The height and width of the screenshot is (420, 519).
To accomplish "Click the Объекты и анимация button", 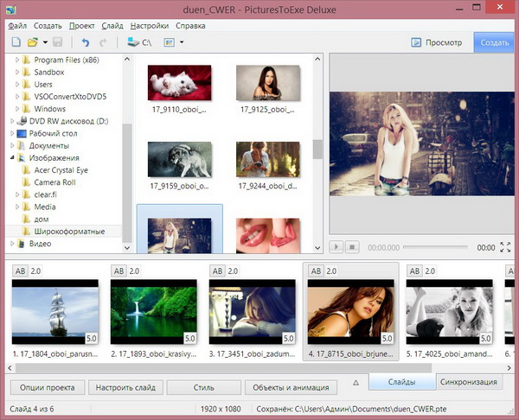I will (291, 387).
